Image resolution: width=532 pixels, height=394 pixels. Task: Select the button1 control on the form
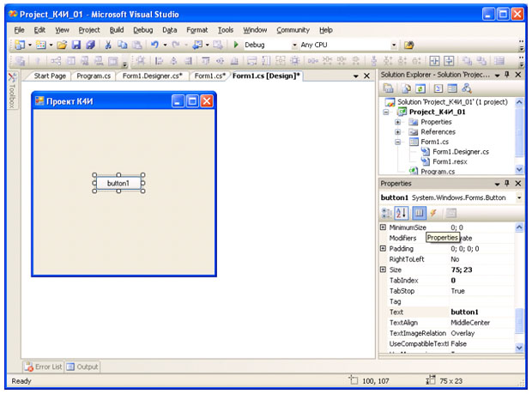(x=118, y=183)
